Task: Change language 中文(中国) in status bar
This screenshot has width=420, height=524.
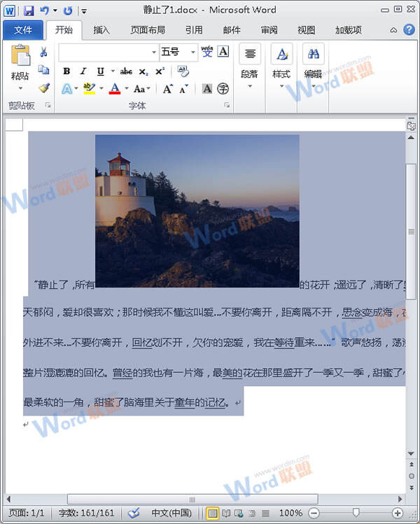Action: [171, 513]
